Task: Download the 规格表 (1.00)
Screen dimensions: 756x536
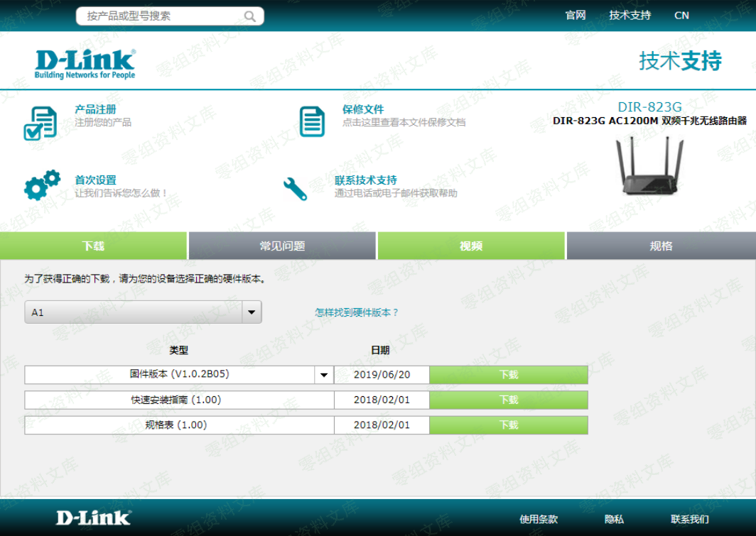Action: (x=509, y=425)
